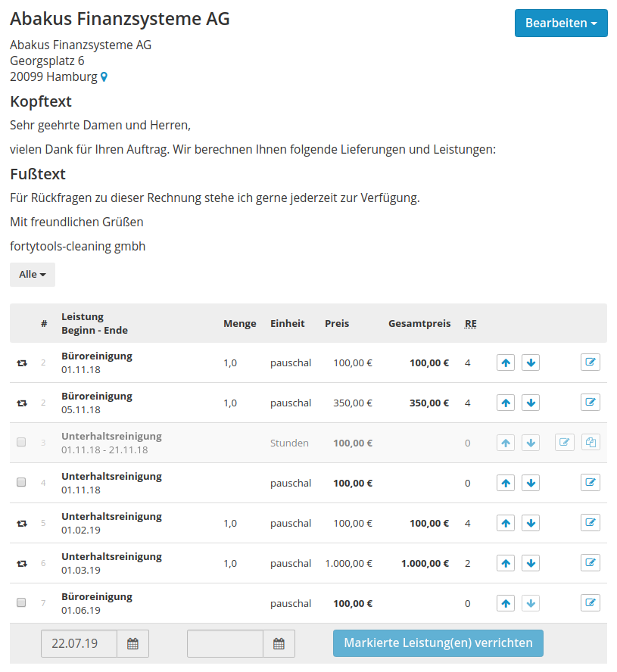Image resolution: width=617 pixels, height=672 pixels.
Task: Tick the checkbox for Unterhaltsreinigung 01.11.18 pauschal
Action: [x=21, y=482]
